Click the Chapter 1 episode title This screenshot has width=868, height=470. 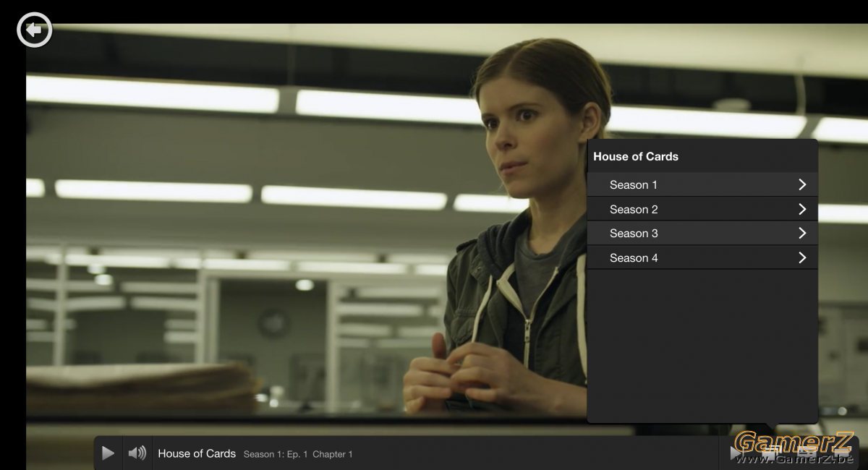point(333,454)
